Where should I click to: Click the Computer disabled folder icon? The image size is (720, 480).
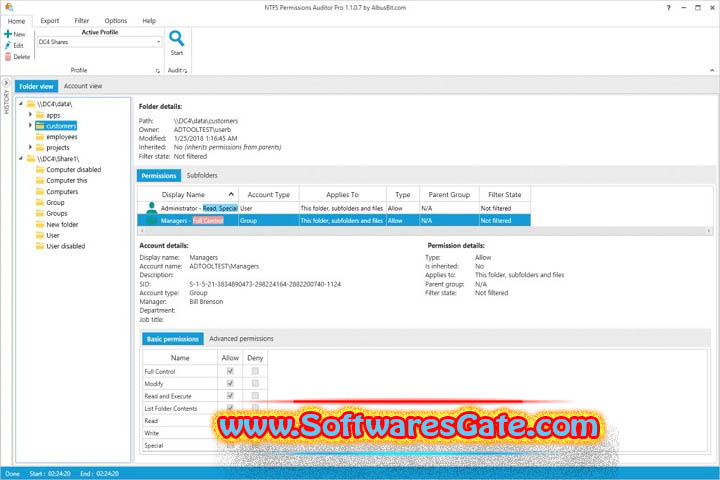coord(40,169)
